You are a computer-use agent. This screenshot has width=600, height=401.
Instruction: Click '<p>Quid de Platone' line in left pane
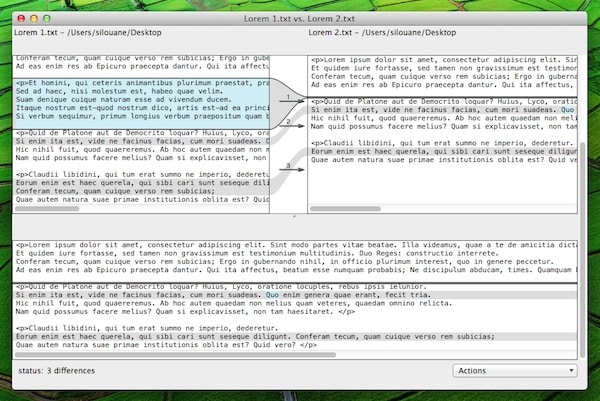(x=142, y=133)
